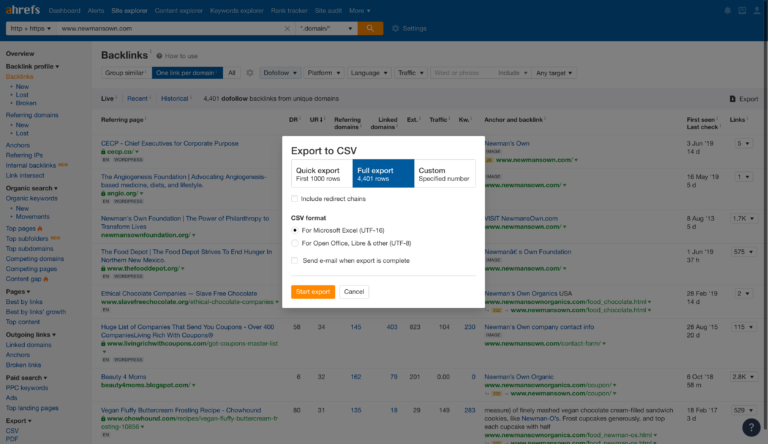Screen dimensions: 768x444
Task: Toggle Group similar mode
Action: pos(126,73)
